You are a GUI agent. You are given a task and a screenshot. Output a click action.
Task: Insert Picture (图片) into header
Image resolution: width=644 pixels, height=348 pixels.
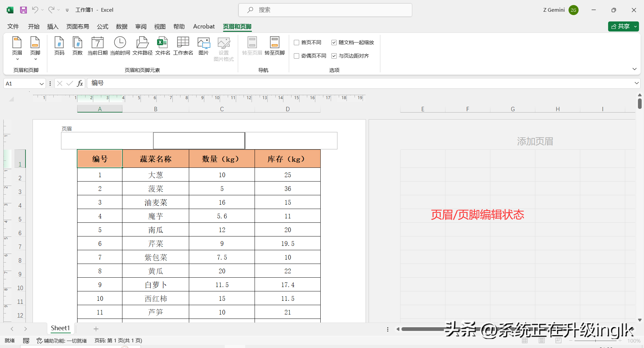click(204, 46)
